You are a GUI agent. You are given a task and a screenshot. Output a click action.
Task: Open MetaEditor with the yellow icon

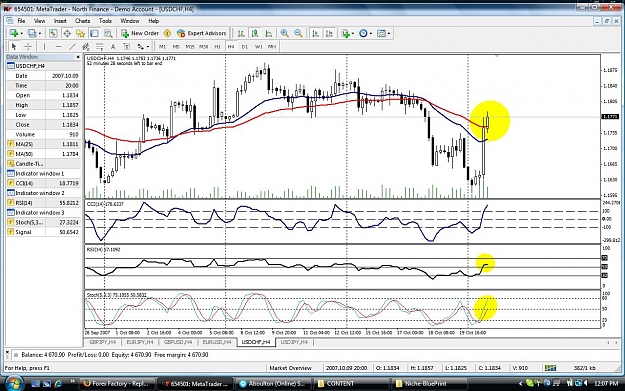coord(167,33)
